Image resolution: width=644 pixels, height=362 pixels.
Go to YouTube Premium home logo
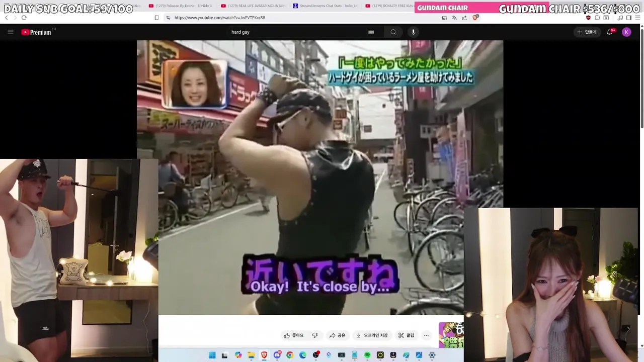(x=36, y=32)
